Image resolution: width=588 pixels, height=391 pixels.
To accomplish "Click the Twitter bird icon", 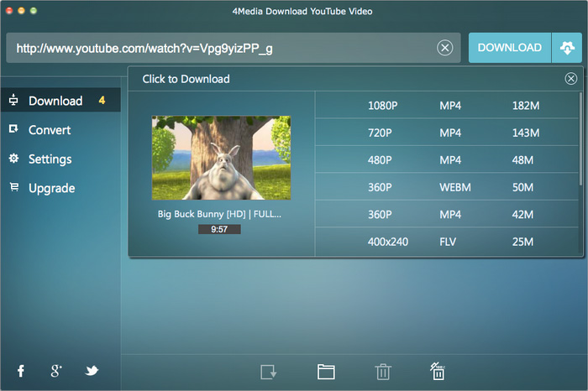I will (92, 370).
